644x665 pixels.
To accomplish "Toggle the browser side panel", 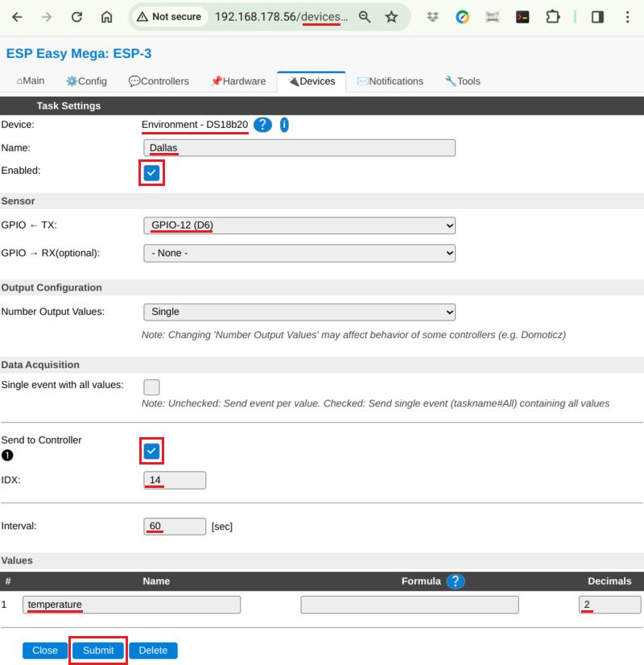I will [x=598, y=17].
